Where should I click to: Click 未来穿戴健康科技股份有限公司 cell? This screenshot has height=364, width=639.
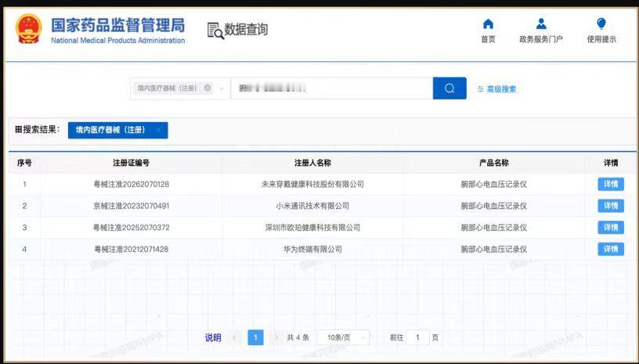point(312,184)
